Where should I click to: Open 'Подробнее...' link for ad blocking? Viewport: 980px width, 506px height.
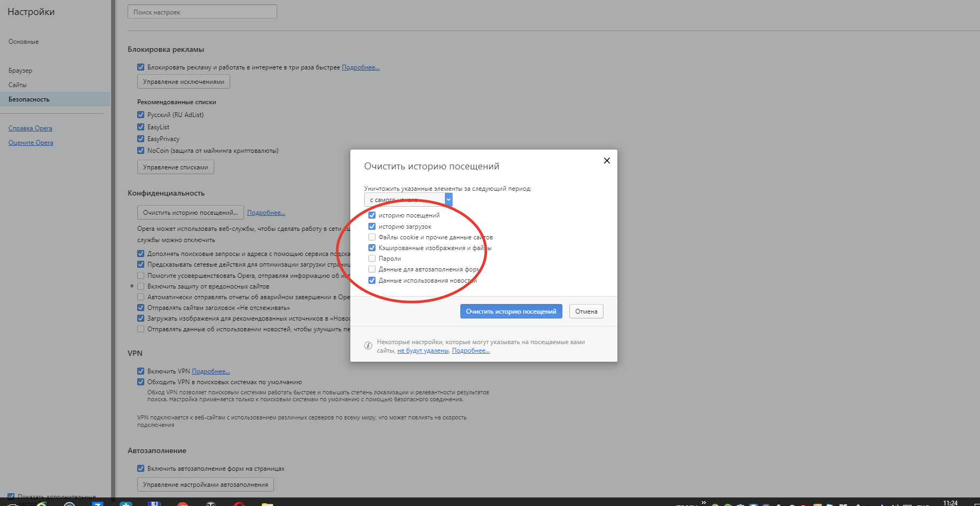pos(361,67)
